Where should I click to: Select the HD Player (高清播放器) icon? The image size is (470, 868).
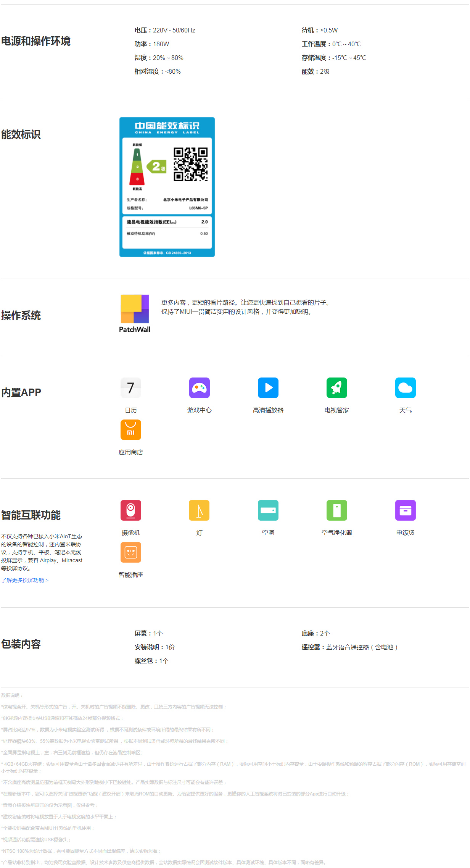268,388
